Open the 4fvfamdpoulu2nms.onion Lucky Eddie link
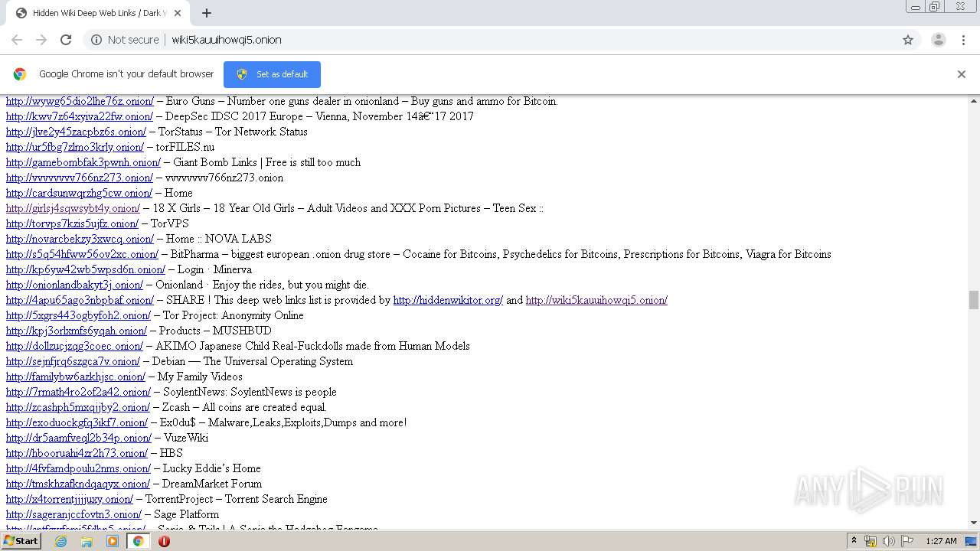This screenshot has height=551, width=980. [78, 468]
